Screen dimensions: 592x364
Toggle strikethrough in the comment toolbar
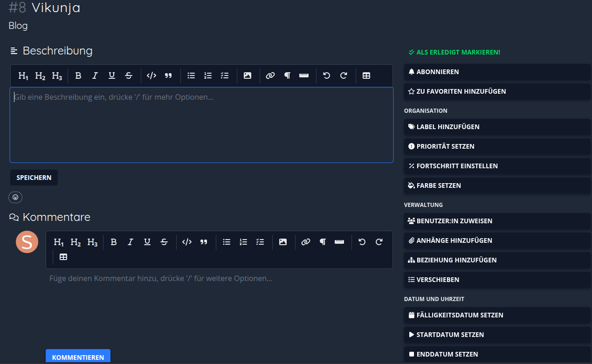164,242
